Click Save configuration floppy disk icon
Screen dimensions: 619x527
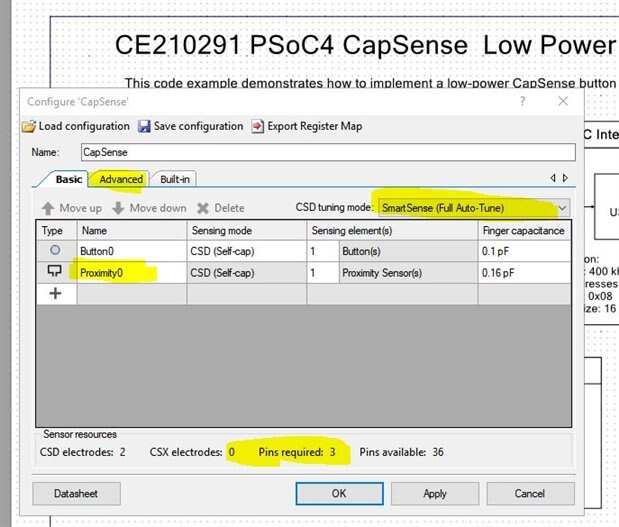point(144,126)
